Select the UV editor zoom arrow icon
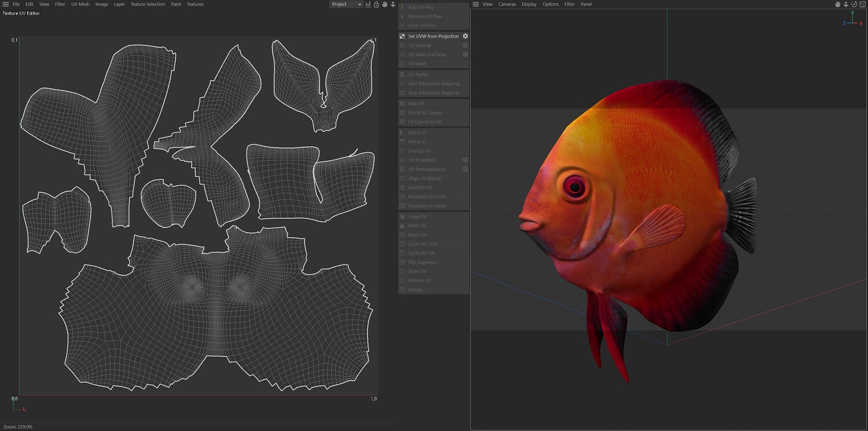 click(x=393, y=4)
